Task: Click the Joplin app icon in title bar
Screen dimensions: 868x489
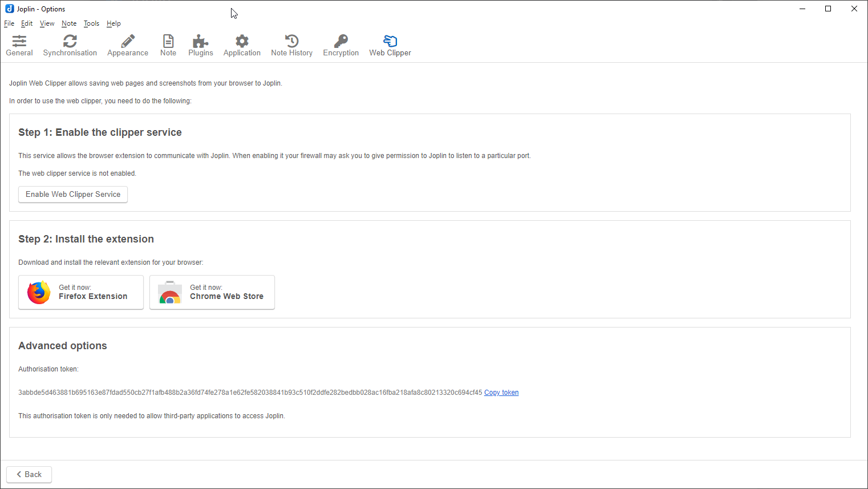Action: 9,9
